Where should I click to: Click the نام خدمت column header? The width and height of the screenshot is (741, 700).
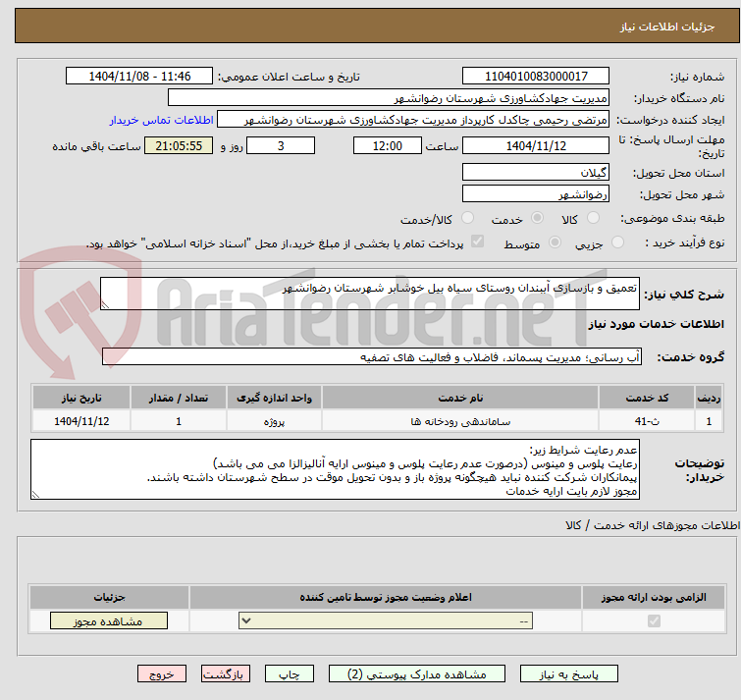click(x=460, y=398)
